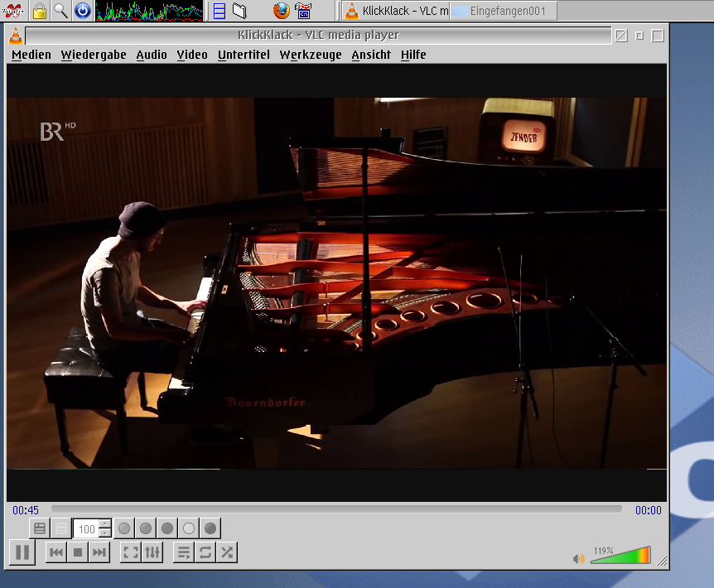Open the Hilfe menu

point(413,55)
